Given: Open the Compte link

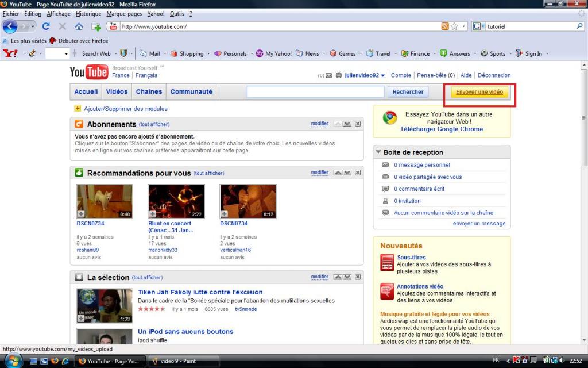Looking at the screenshot, I should [x=401, y=75].
